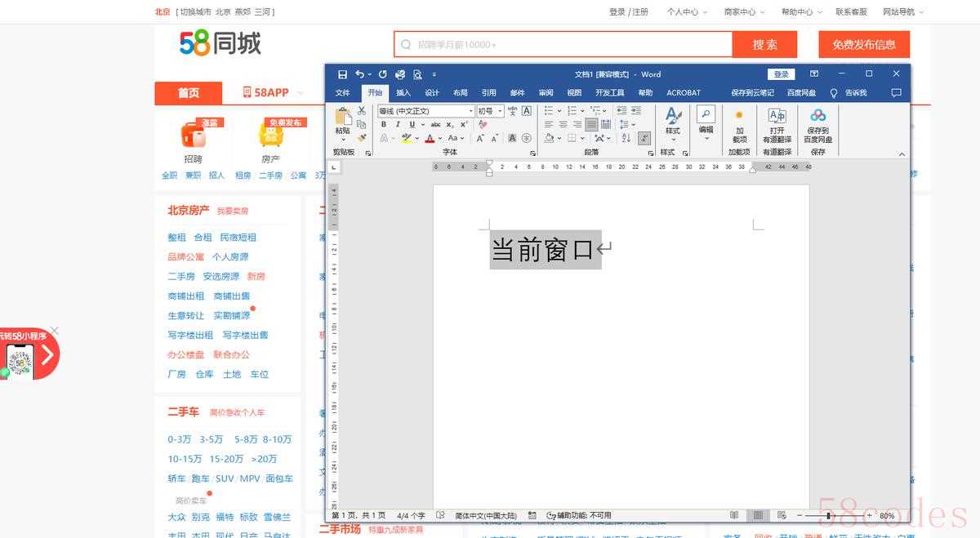
Task: Open the font name combo box (等线)
Action: point(425,110)
